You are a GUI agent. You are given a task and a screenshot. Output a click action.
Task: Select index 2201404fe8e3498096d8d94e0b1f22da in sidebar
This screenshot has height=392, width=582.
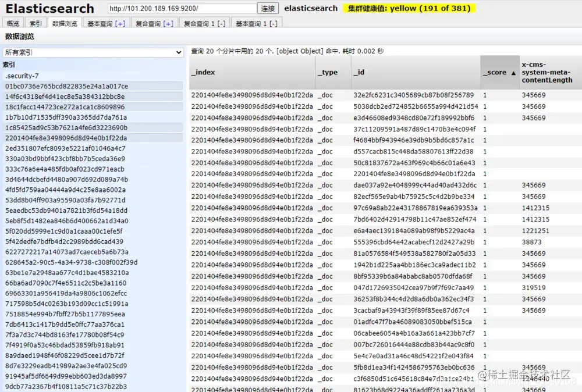[x=93, y=138]
